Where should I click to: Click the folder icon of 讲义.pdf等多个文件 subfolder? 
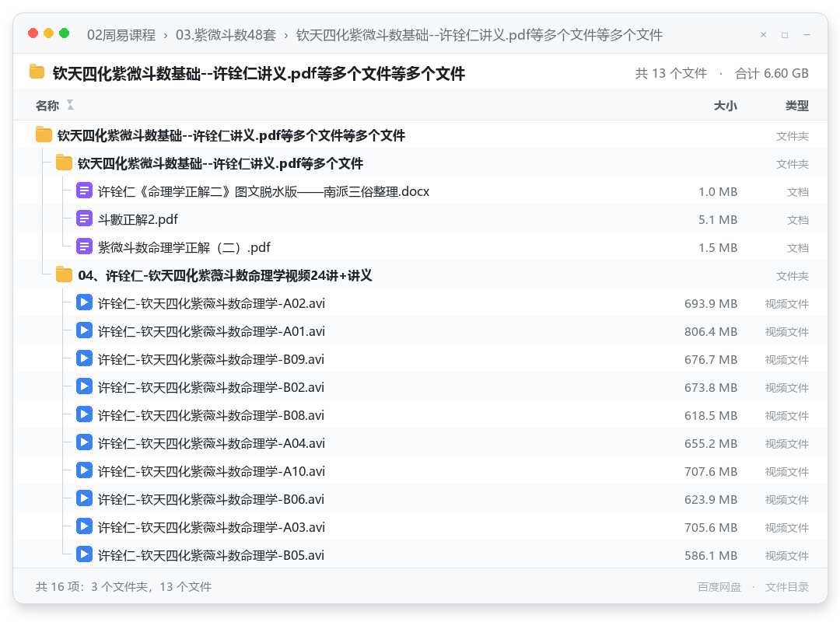64,162
